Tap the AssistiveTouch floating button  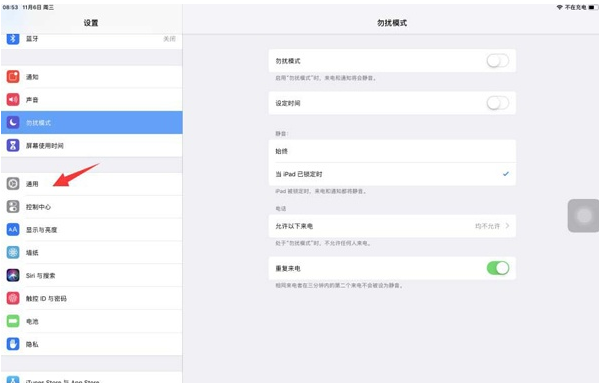583,216
